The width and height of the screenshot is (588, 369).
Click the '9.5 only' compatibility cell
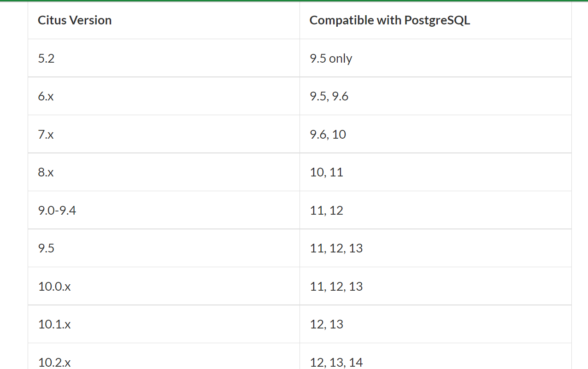[x=331, y=59]
